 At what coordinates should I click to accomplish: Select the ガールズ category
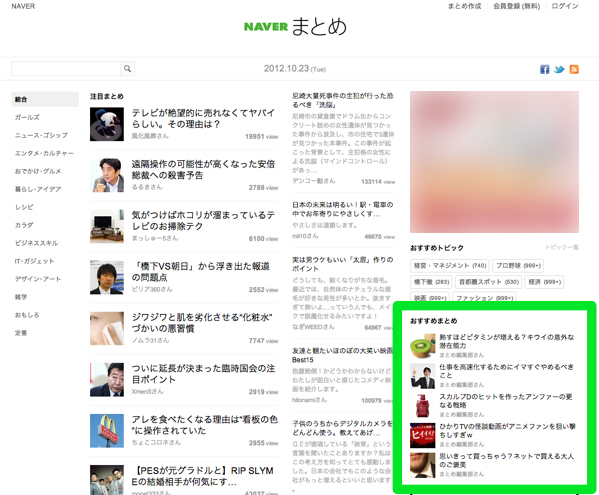(x=27, y=117)
